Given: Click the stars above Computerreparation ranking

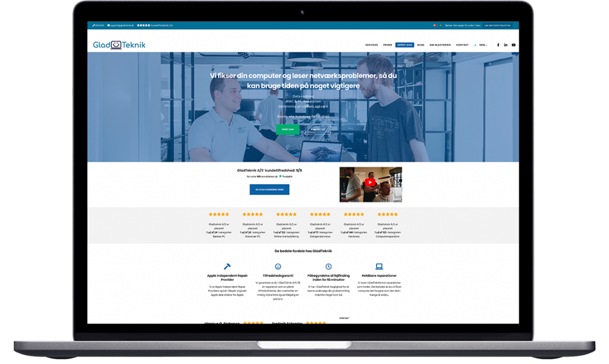Looking at the screenshot, I should click(x=388, y=215).
